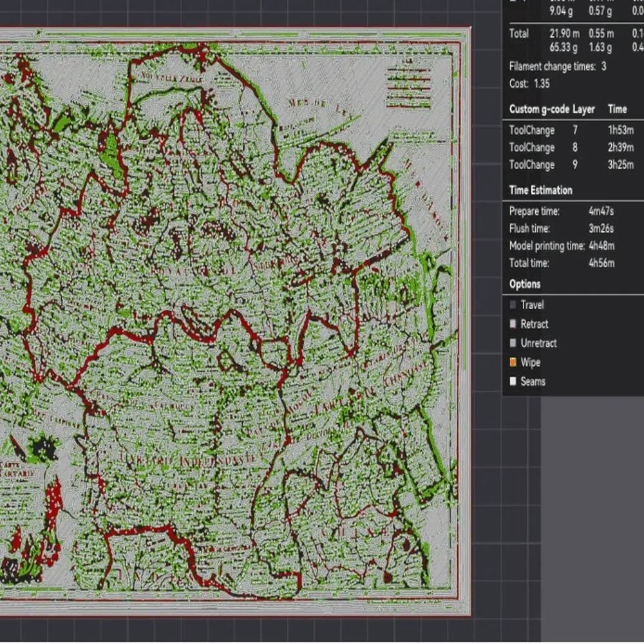Click the Time column header
The image size is (644, 644).
pyautogui.click(x=618, y=109)
